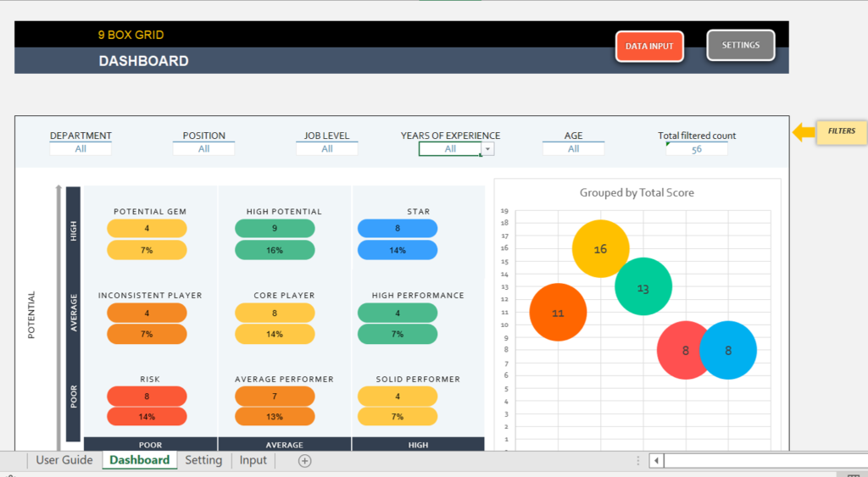The height and width of the screenshot is (477, 868).
Task: Click the Star count pill 8
Action: pyautogui.click(x=398, y=228)
